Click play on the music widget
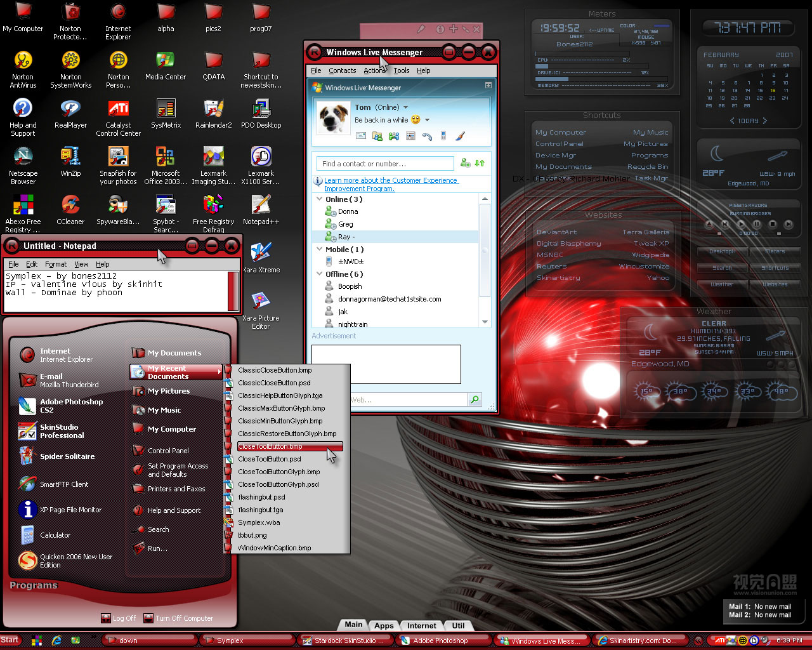 741,224
